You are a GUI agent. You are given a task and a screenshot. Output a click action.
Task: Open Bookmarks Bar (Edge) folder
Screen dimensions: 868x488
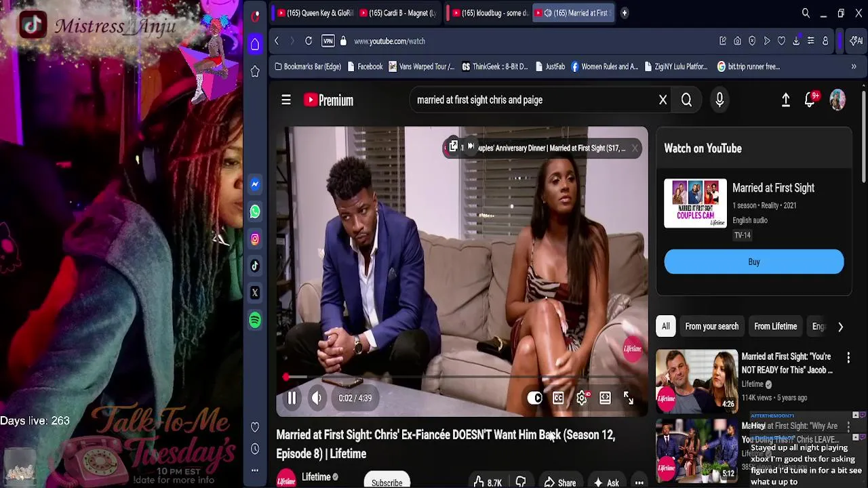click(x=307, y=66)
